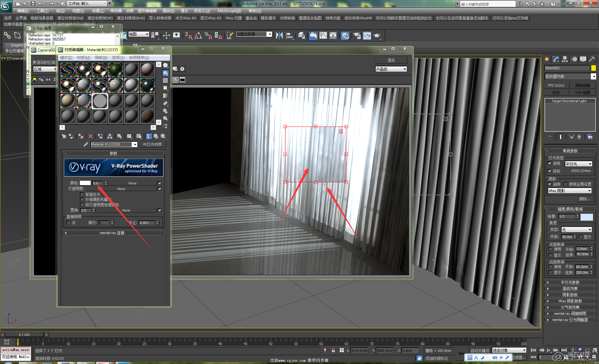Image resolution: width=599 pixels, height=364 pixels.
Task: Click Get Material icon in material editor
Action: coord(64,136)
